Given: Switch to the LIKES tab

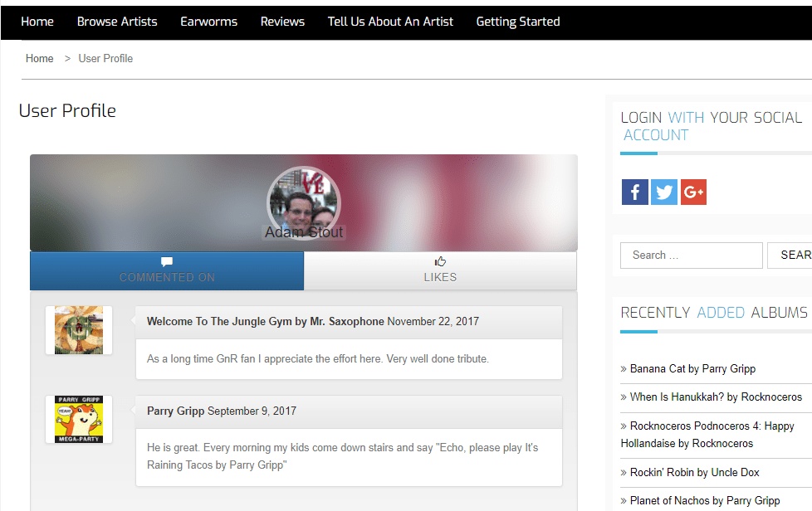Looking at the screenshot, I should click(440, 270).
